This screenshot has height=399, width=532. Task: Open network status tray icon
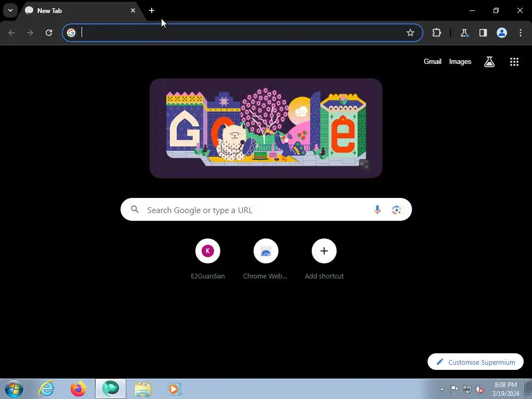pos(467,389)
